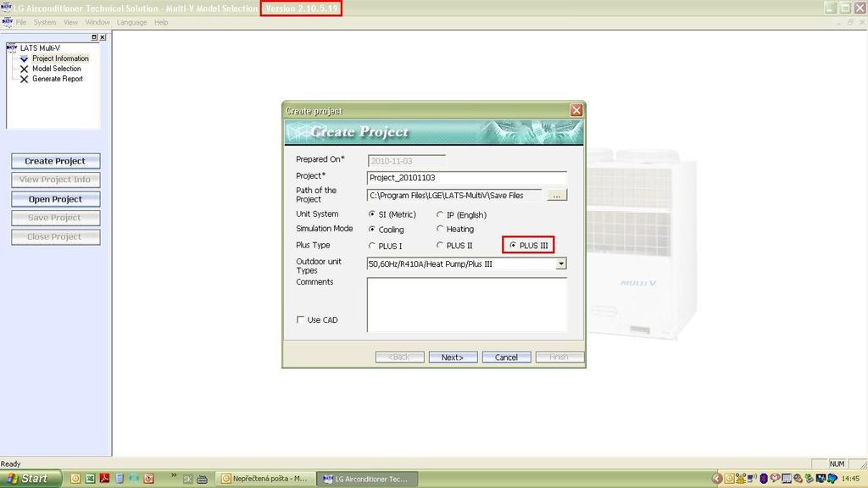Image resolution: width=868 pixels, height=488 pixels.
Task: Click the X icon beside Model Selection
Action: pos(24,69)
